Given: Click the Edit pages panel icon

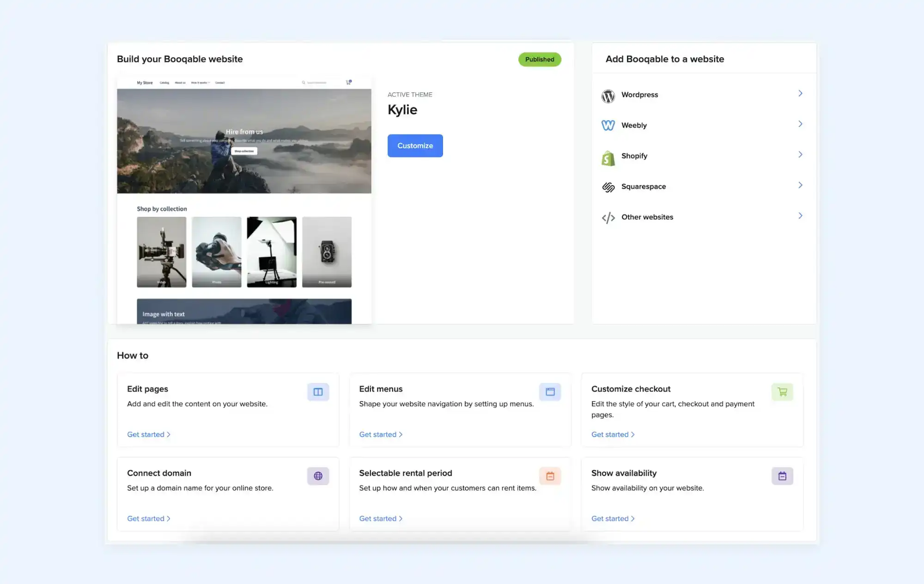Looking at the screenshot, I should pyautogui.click(x=318, y=391).
